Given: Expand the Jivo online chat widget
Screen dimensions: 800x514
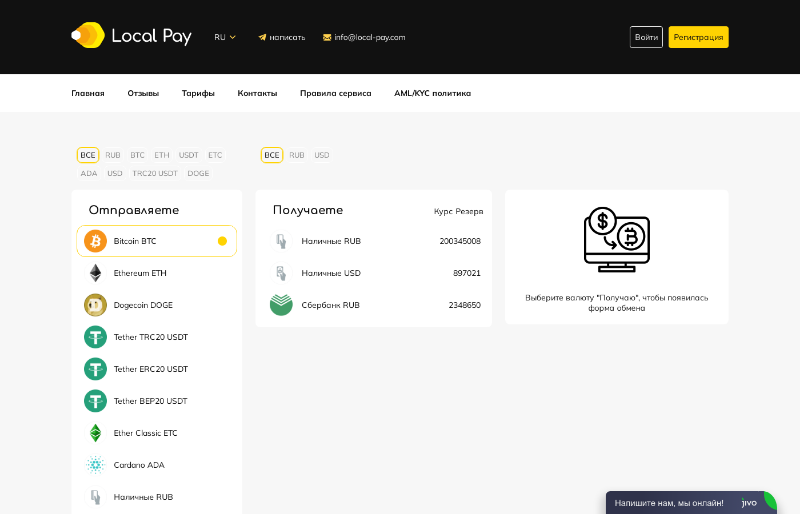Looking at the screenshot, I should pyautogui.click(x=690, y=503).
